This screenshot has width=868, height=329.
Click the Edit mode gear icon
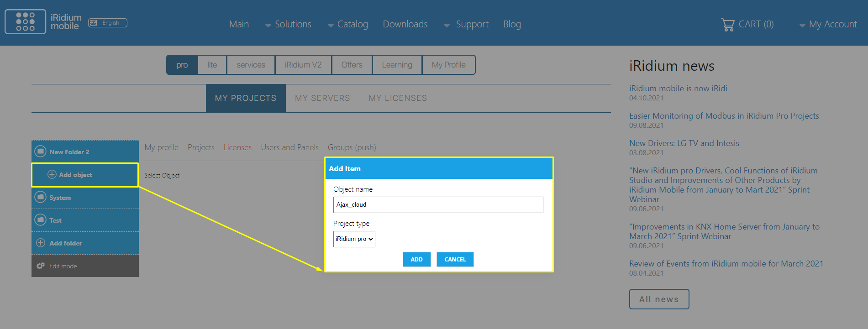(41, 266)
